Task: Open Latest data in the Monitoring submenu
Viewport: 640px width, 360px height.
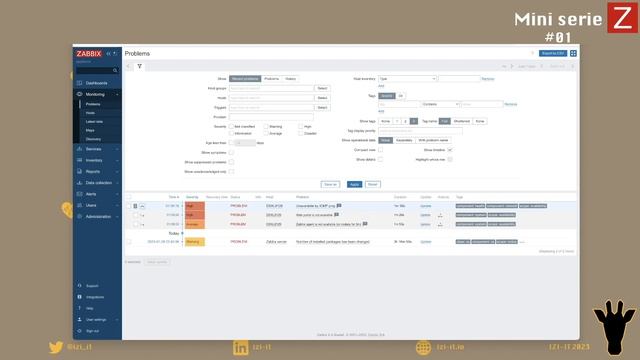Action: (94, 122)
